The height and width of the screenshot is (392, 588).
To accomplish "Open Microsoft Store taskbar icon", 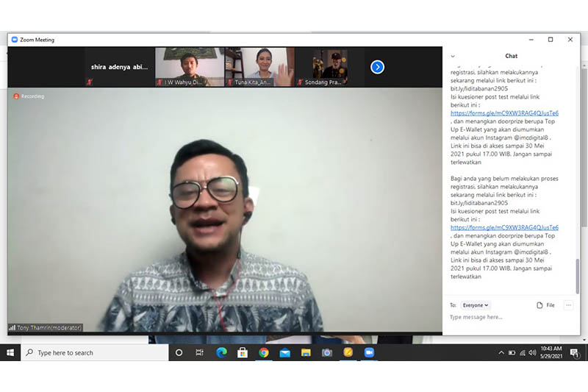I will click(243, 352).
